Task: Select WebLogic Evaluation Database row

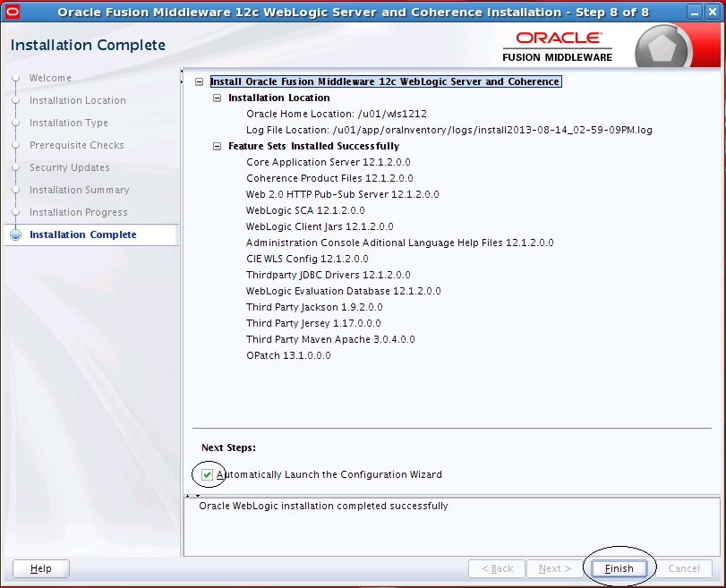Action: pos(344,291)
